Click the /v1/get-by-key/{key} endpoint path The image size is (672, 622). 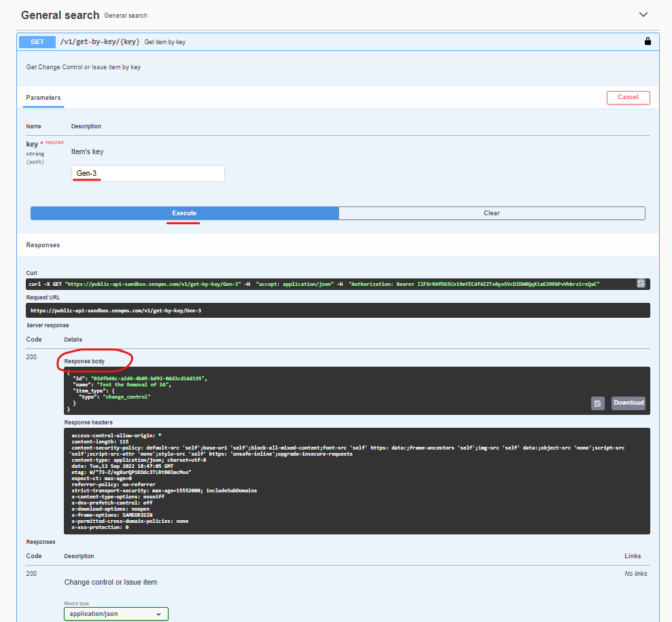coord(100,41)
